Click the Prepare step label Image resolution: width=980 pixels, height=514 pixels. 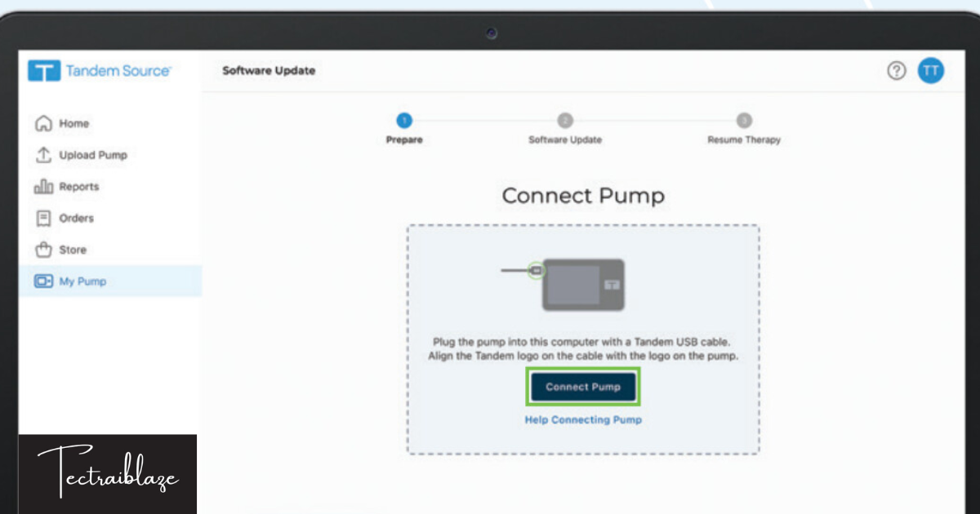tap(404, 140)
